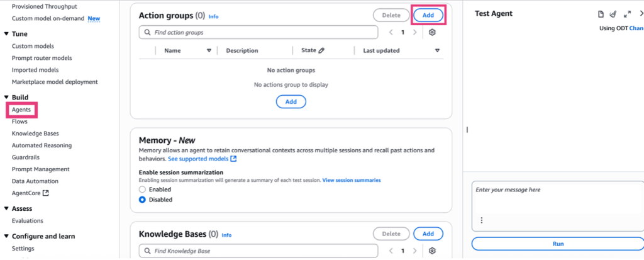This screenshot has height=260, width=644.
Task: Go to next page of Action groups
Action: (x=414, y=32)
